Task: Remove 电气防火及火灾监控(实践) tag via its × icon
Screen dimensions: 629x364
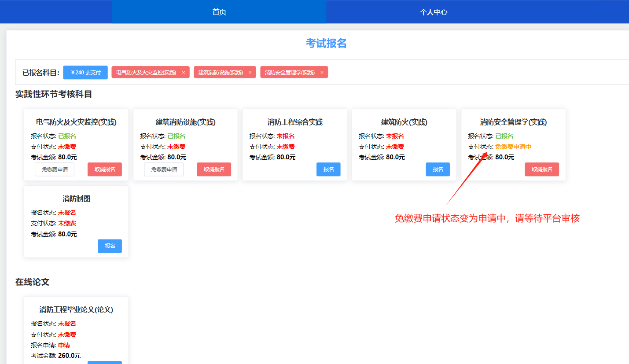Action: point(184,73)
